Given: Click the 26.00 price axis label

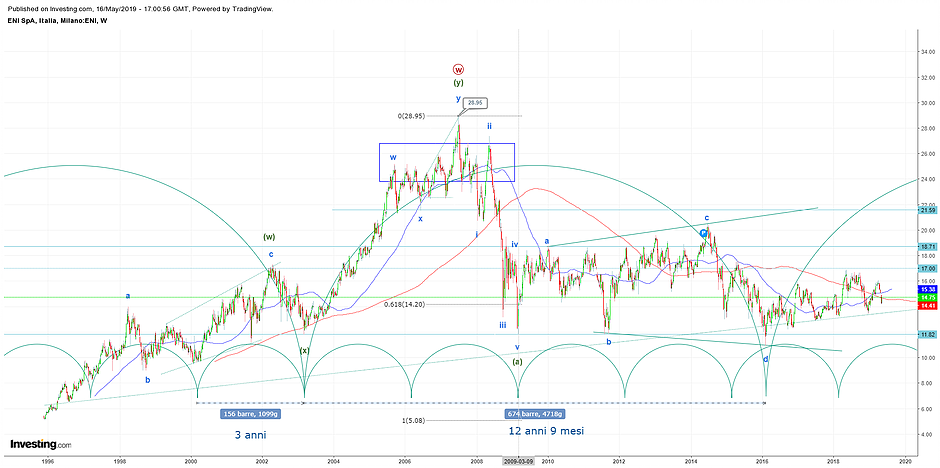Looking at the screenshot, I should tap(928, 154).
